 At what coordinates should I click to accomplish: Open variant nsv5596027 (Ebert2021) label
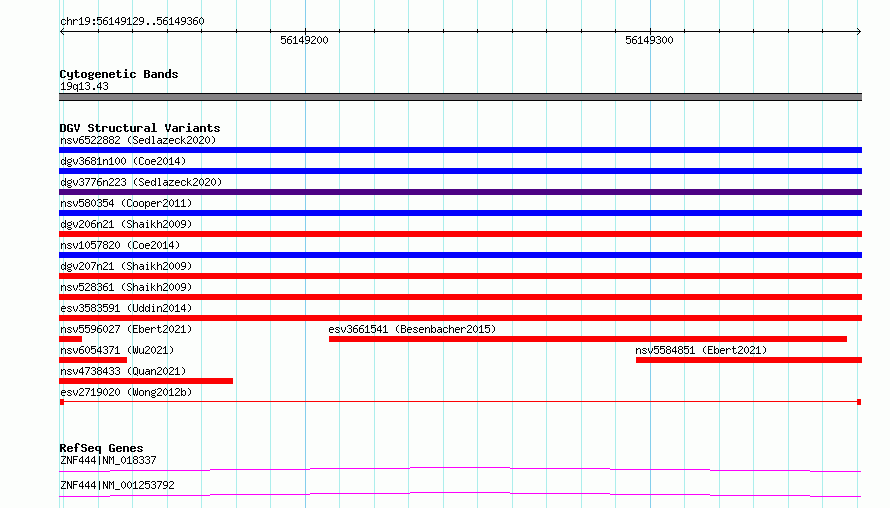click(126, 329)
